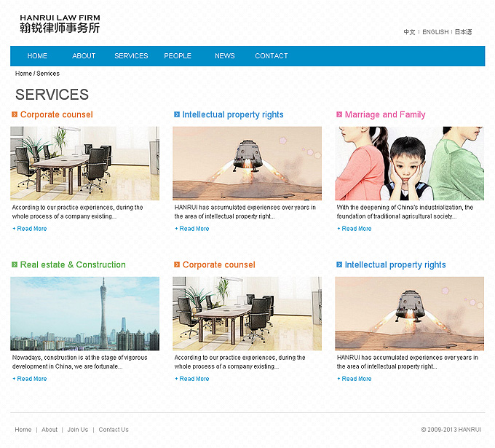
Task: Switch language to 中文
Action: 409,32
